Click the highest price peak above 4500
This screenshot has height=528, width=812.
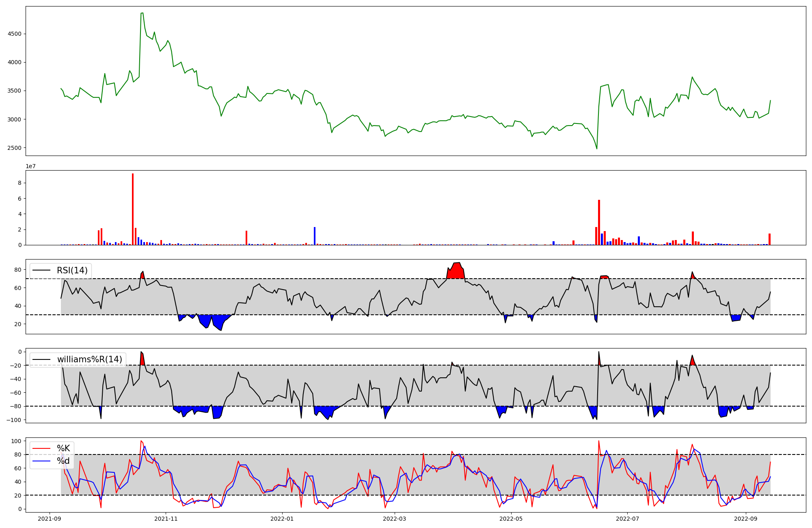coord(142,13)
